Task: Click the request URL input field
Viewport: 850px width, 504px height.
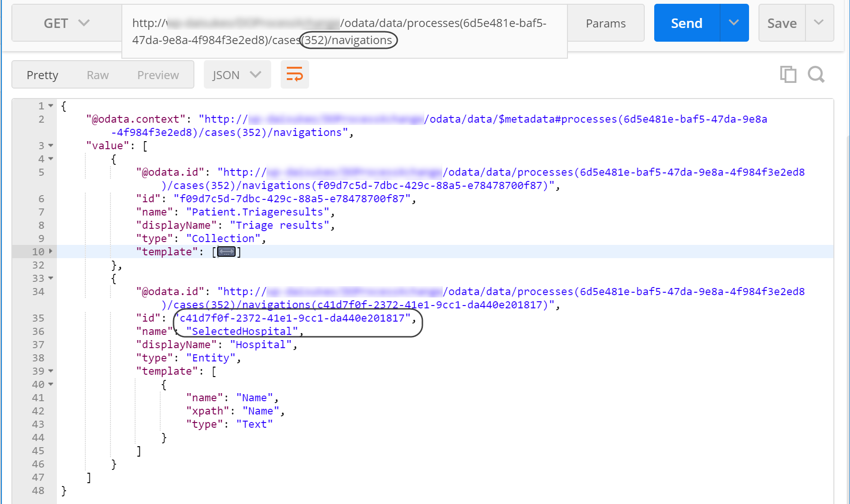Action: 345,31
